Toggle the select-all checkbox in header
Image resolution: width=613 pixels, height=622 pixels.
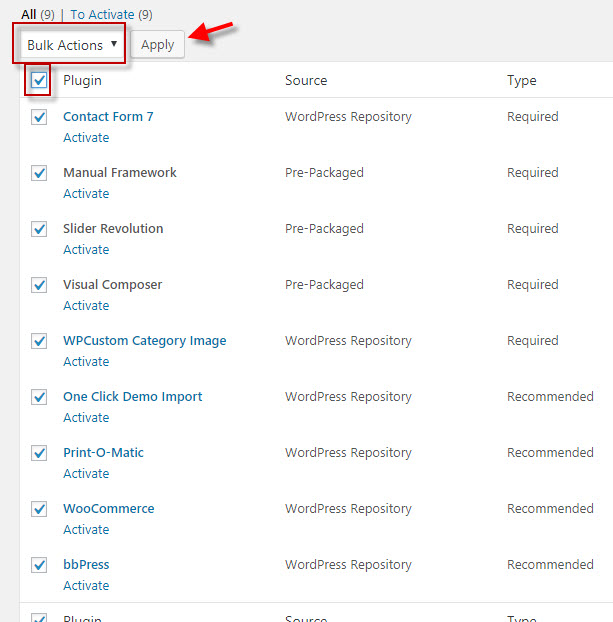pyautogui.click(x=39, y=80)
